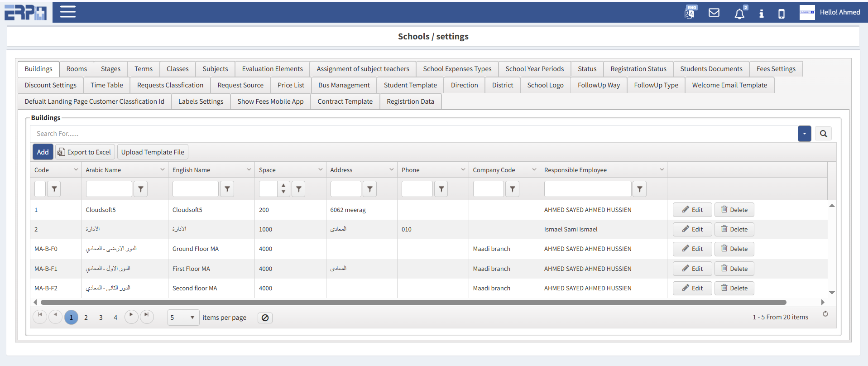Expand the search options dropdown arrow
This screenshot has width=868, height=366.
(804, 134)
